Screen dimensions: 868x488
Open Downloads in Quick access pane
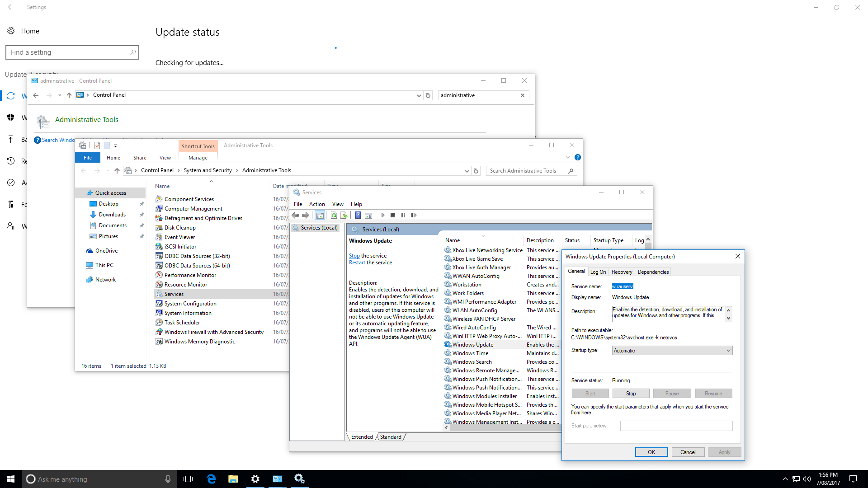click(x=112, y=215)
